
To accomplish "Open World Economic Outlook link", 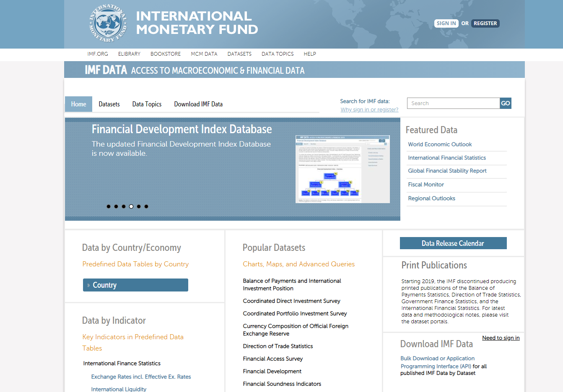I will pos(440,144).
